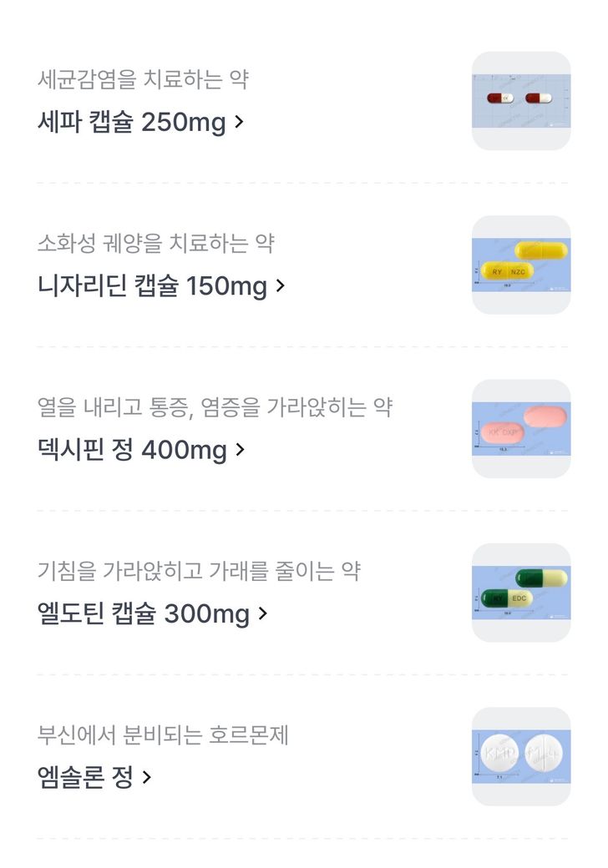Open 니자리딘 캡슐 150mg drug details
Image resolution: width=608 pixels, height=868 pixels.
pyautogui.click(x=152, y=286)
